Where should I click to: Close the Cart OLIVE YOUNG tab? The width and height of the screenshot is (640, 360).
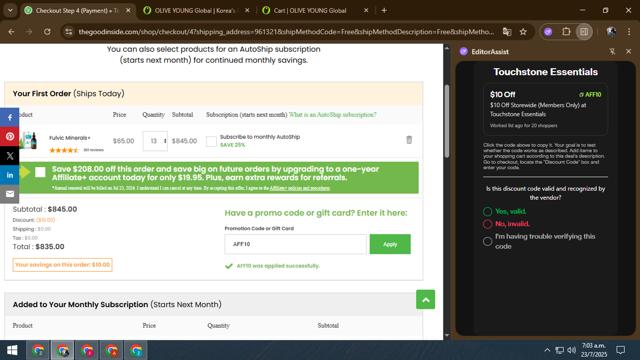[366, 11]
